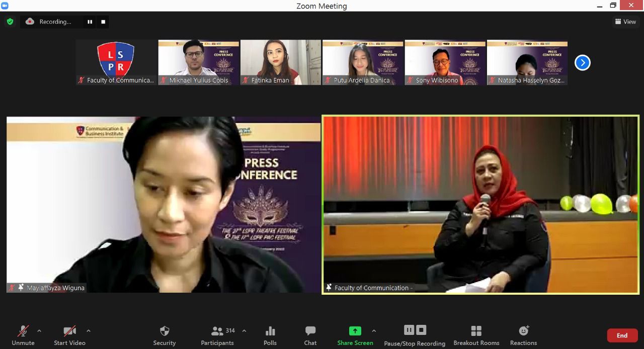Expand the Participants options arrow
The width and height of the screenshot is (644, 349).
(245, 331)
